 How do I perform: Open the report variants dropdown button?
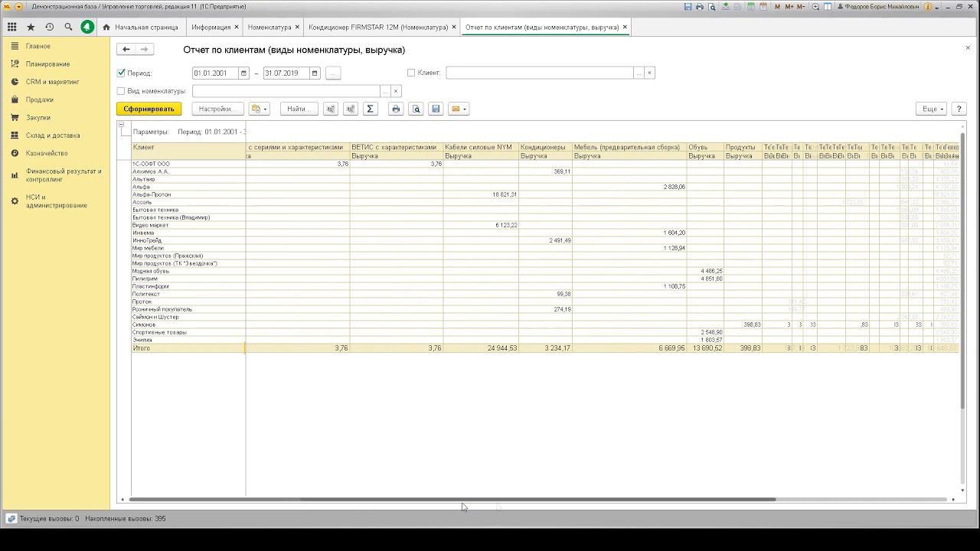coord(259,109)
